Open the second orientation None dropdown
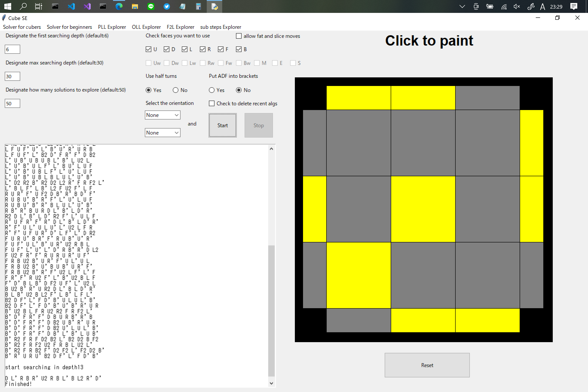The width and height of the screenshot is (588, 392). (x=162, y=133)
